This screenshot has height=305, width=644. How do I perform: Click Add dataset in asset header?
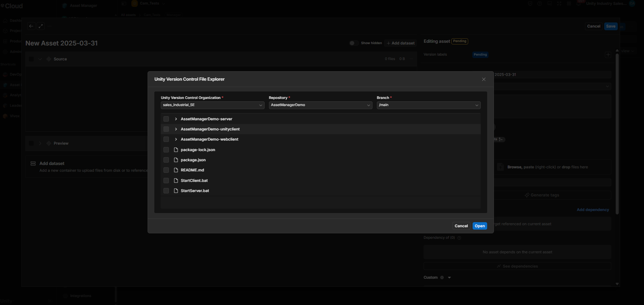400,43
